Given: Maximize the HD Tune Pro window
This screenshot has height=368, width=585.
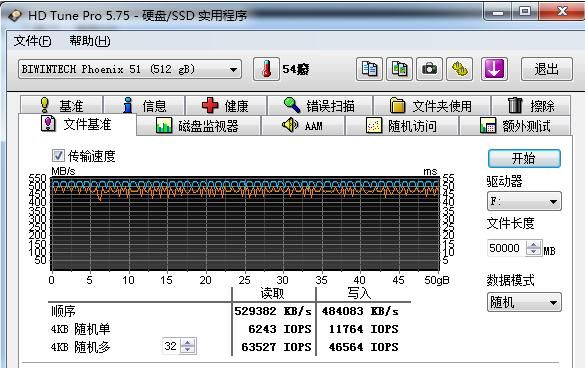Looking at the screenshot, I should tap(525, 11).
